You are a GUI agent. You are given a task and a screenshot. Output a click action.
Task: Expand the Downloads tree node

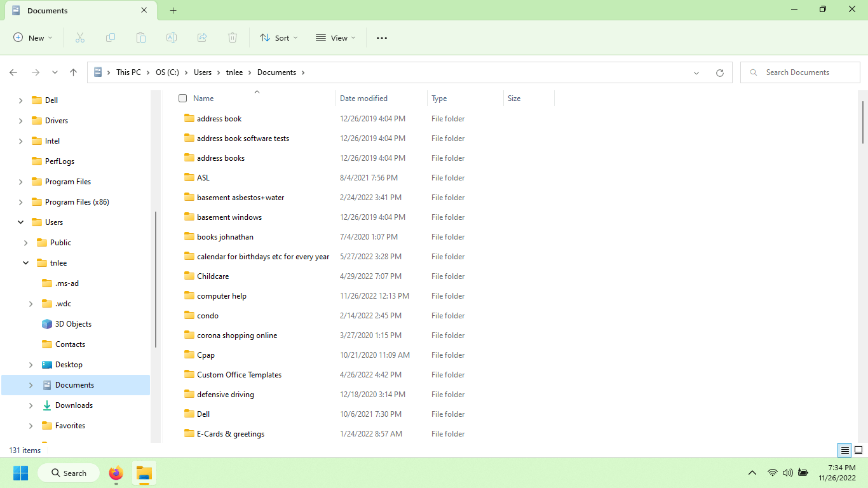31,405
